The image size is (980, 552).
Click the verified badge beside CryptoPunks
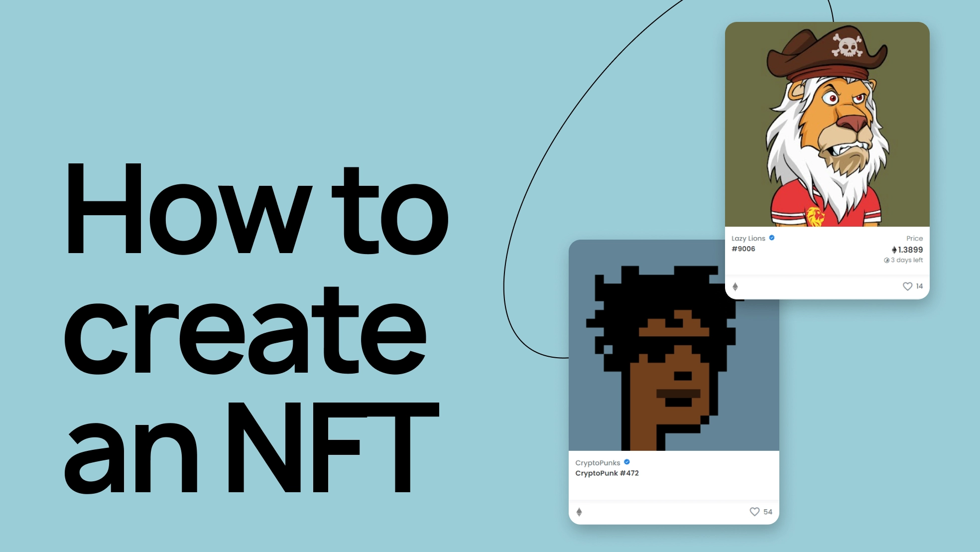627,463
